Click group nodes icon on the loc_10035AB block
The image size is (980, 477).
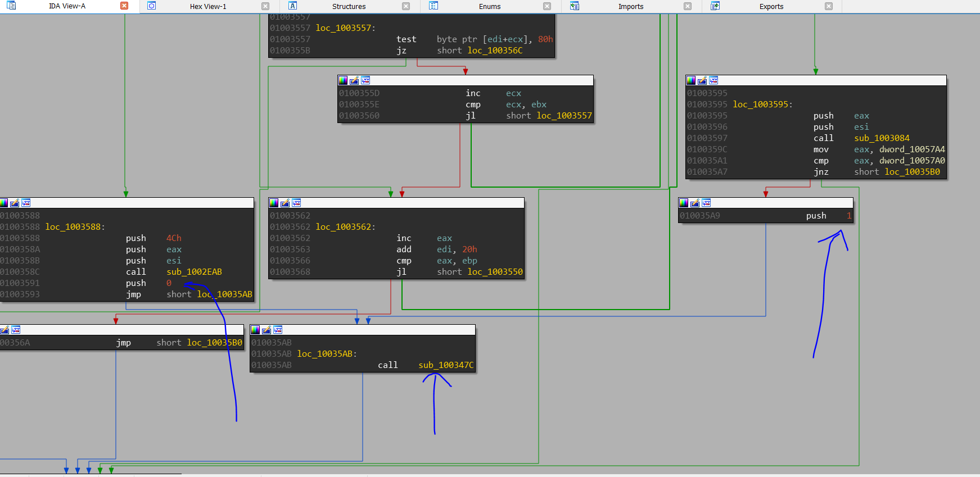(x=278, y=330)
